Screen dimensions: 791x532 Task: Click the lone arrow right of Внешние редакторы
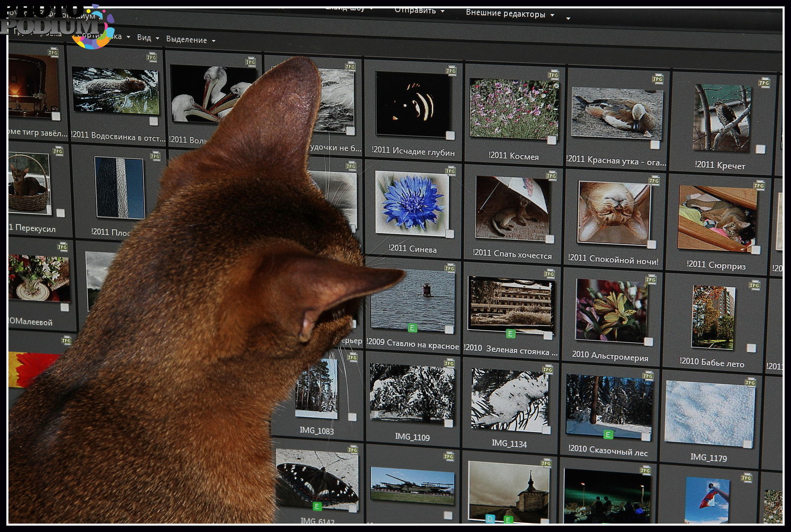568,19
